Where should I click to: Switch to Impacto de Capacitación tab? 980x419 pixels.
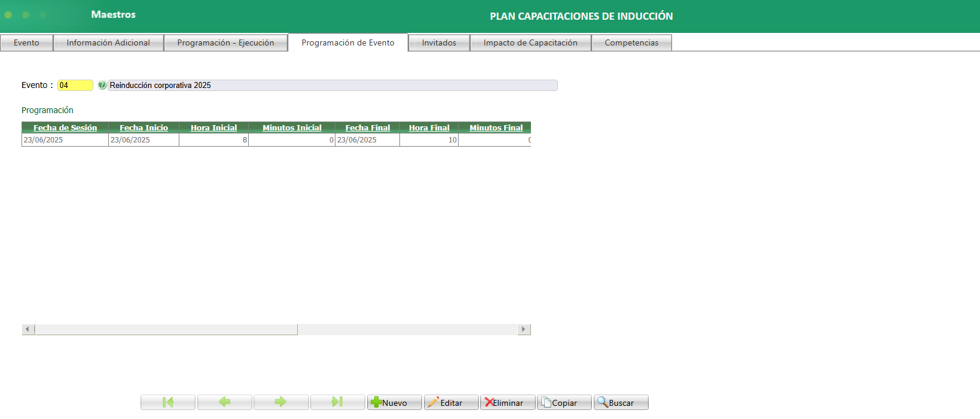pos(530,42)
